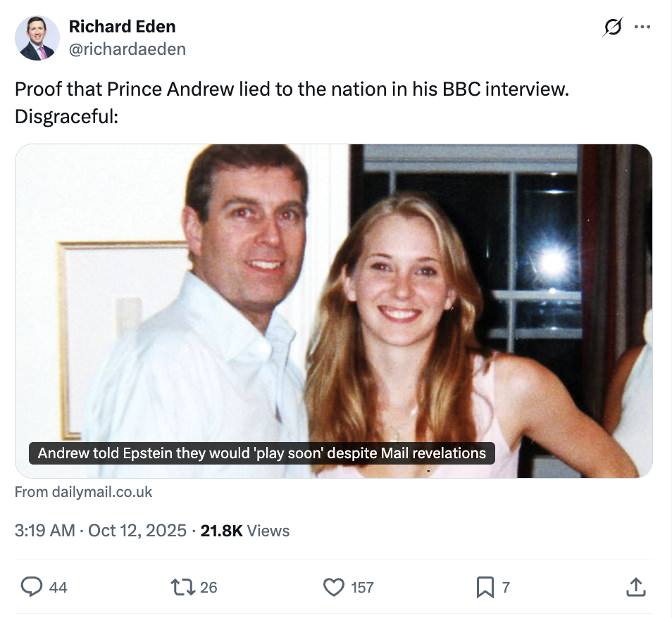Screen dimensions: 672x618
Task: Click the 3:19 AM Oct 12, 2025 timestamp
Action: [100, 531]
